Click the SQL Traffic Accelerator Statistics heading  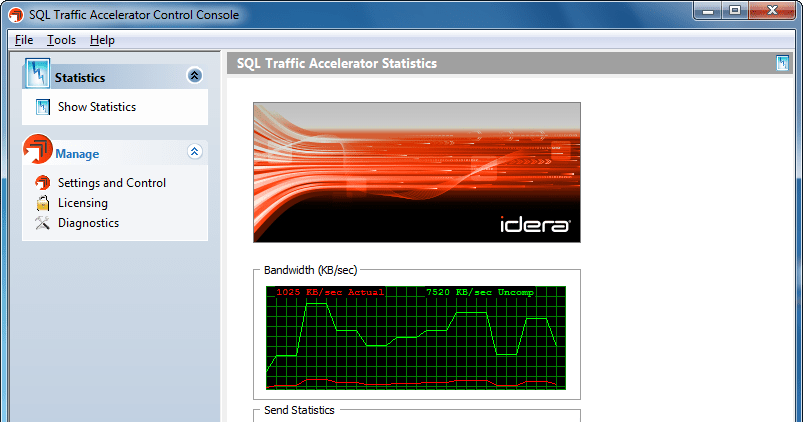pos(336,64)
